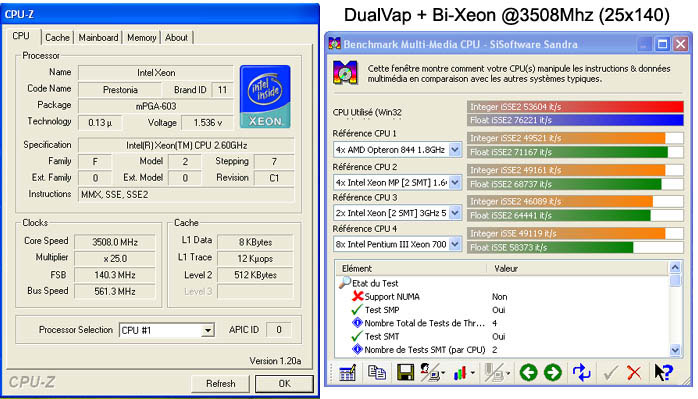Click the context help cursor icon
The height and width of the screenshot is (399, 698).
pyautogui.click(x=663, y=373)
